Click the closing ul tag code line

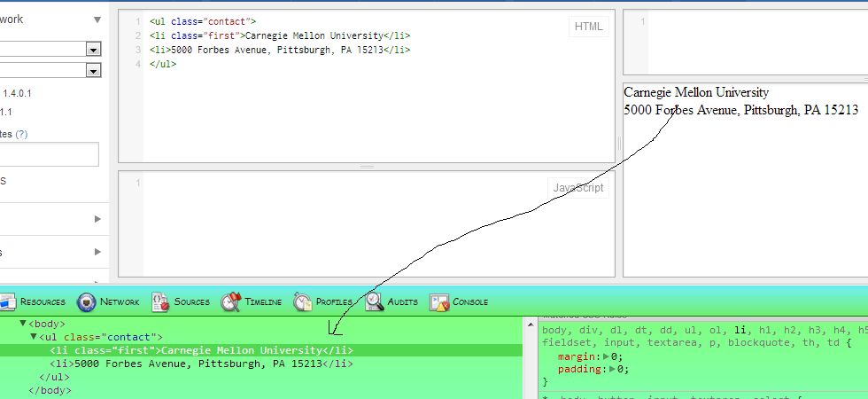pos(163,64)
